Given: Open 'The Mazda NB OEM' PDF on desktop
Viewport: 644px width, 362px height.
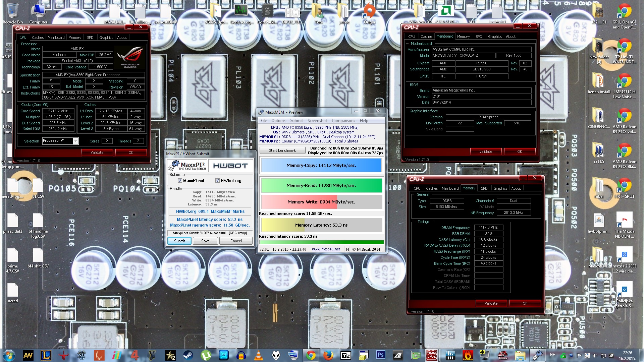Looking at the screenshot, I should click(624, 225).
